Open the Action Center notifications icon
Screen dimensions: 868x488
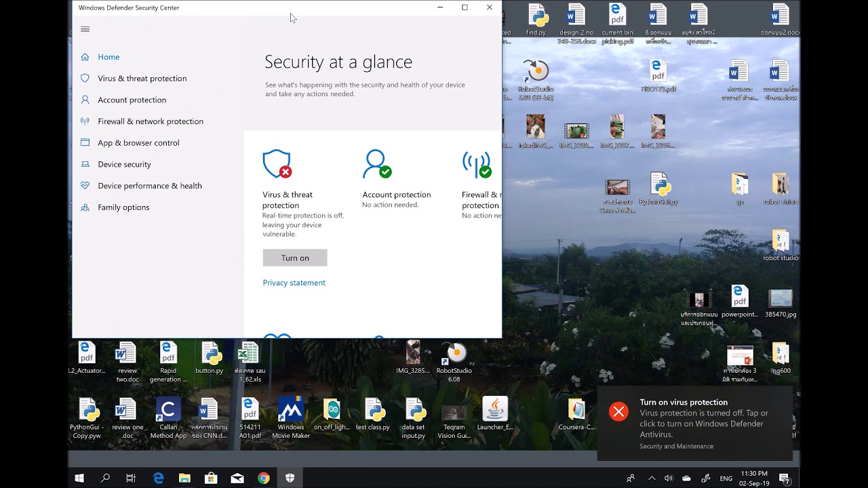point(784,478)
